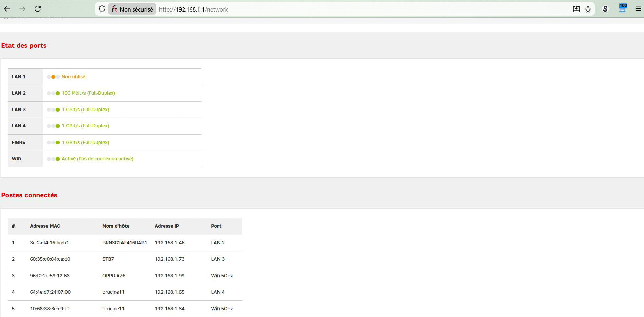Select MAC address 60:35:c0:84:ca:d0
The width and height of the screenshot is (644, 317).
(50, 259)
